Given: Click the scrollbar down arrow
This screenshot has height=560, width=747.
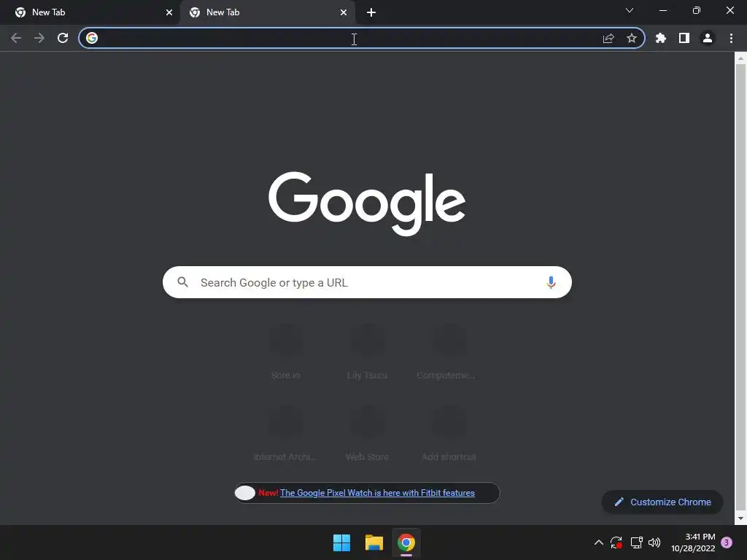Looking at the screenshot, I should (x=740, y=518).
